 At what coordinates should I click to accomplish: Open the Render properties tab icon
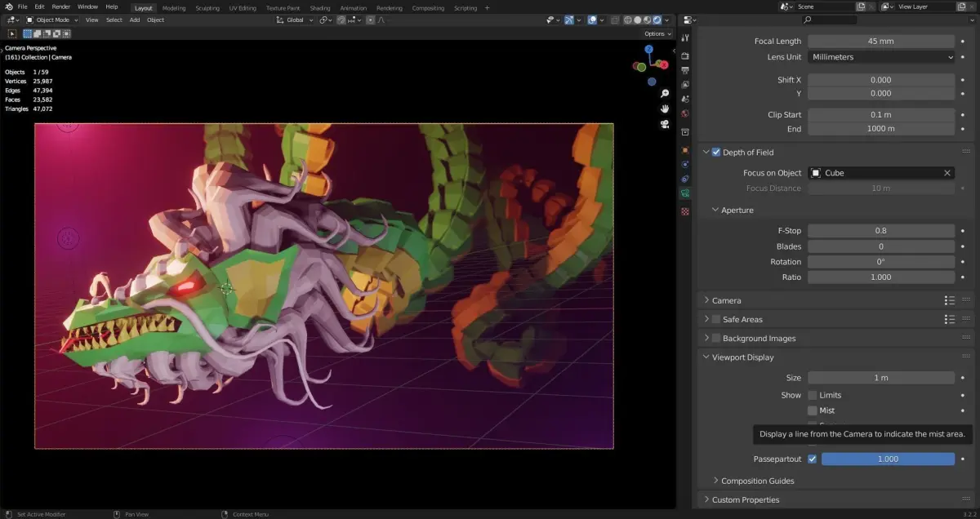click(685, 55)
